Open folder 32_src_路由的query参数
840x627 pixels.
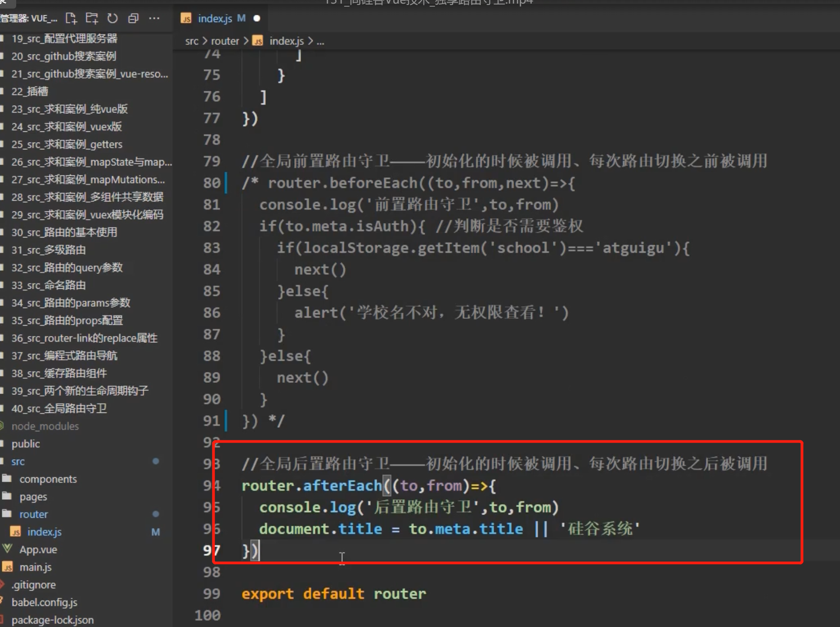(67, 268)
